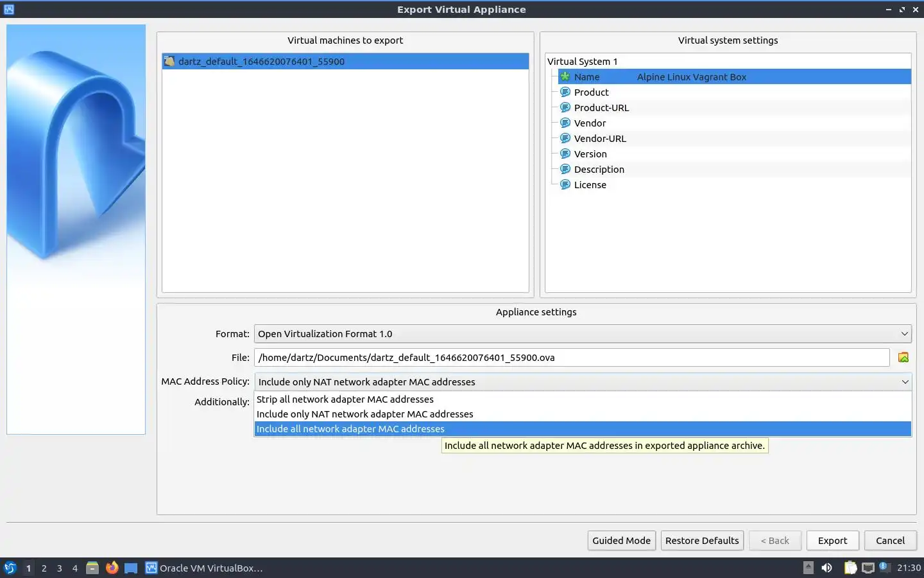Click the speech bubble icon next to Product
This screenshot has width=924, height=578.
(x=565, y=92)
